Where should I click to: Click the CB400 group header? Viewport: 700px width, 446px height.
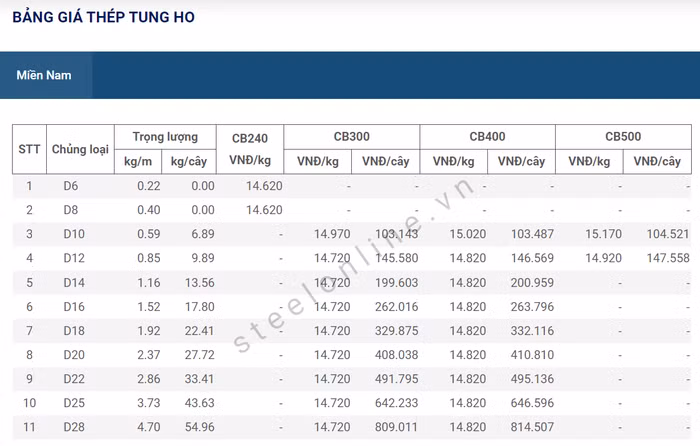[487, 137]
